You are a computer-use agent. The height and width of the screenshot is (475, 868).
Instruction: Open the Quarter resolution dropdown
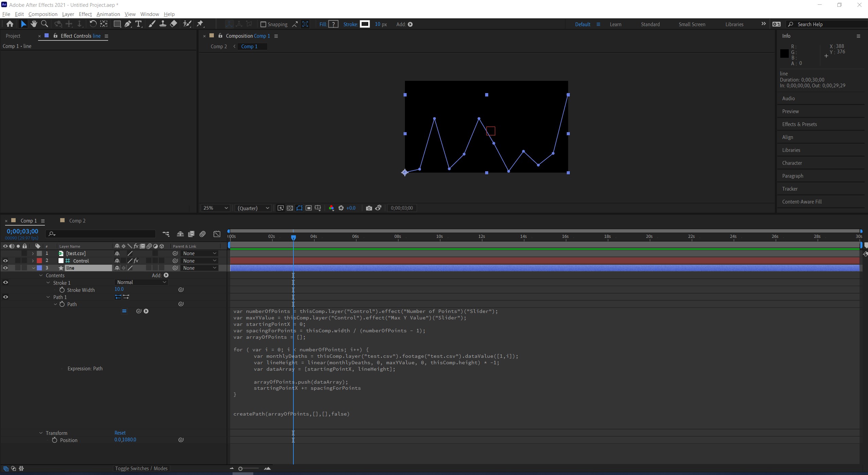coord(253,208)
